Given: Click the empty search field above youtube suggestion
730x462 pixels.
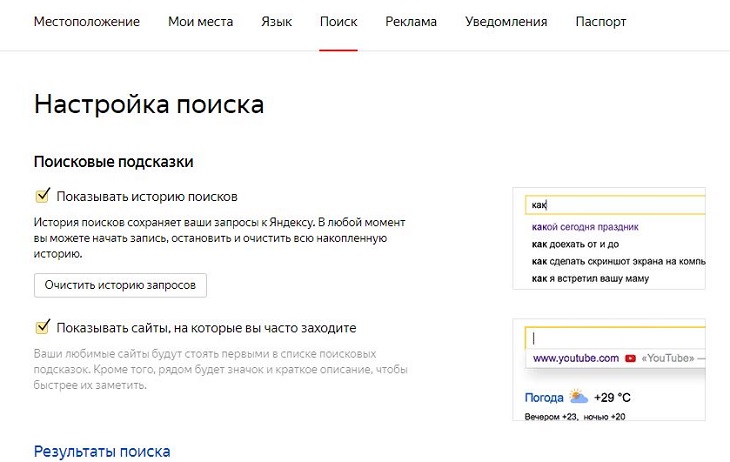Looking at the screenshot, I should coord(615,337).
